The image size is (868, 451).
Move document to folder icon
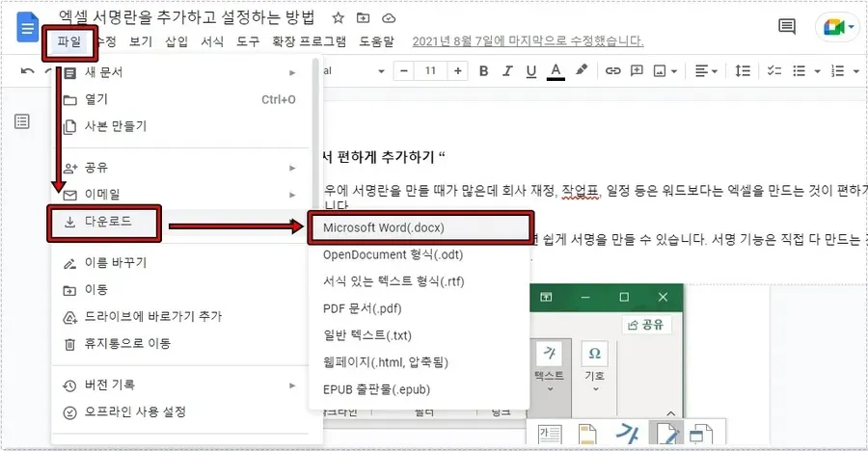point(363,18)
